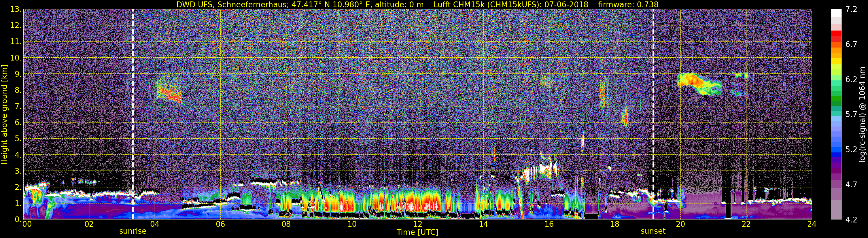The width and height of the screenshot is (868, 238).
Task: Click the "4.7" colorbar tick value
Action: pyautogui.click(x=851, y=185)
